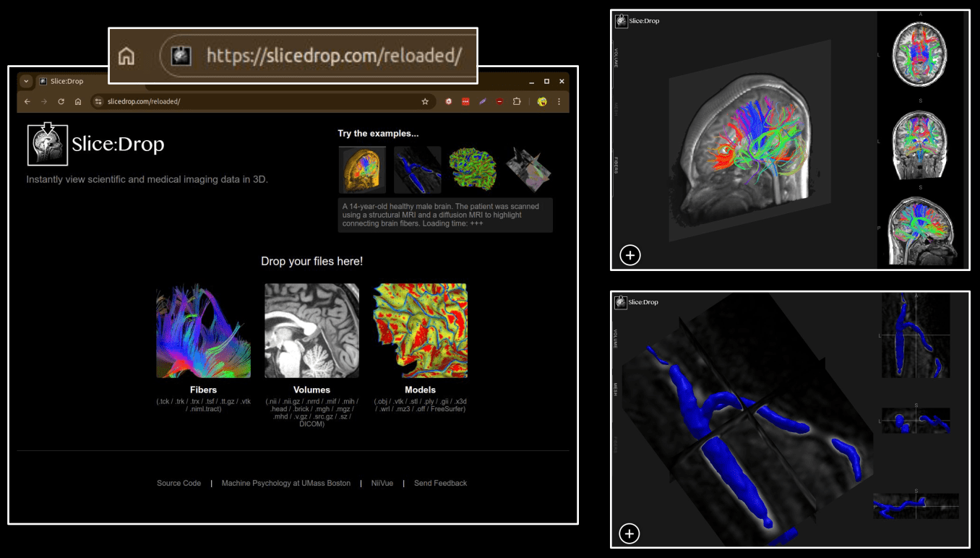Expand the tab search chevron
This screenshot has width=980, height=558.
pyautogui.click(x=25, y=81)
